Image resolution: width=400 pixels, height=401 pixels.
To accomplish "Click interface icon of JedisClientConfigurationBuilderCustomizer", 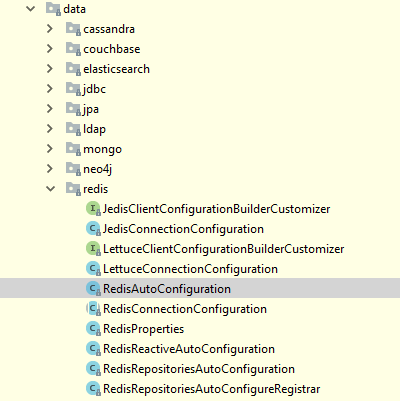I will [x=93, y=209].
